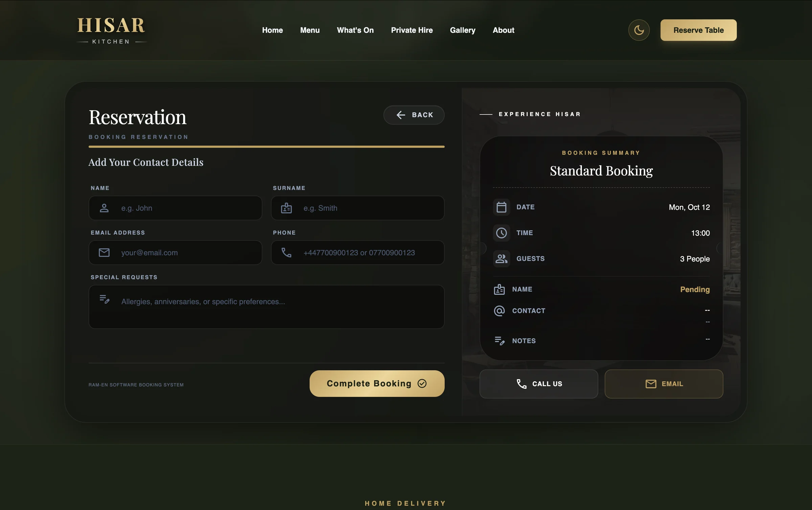Click the person icon in the Name field

(x=104, y=208)
